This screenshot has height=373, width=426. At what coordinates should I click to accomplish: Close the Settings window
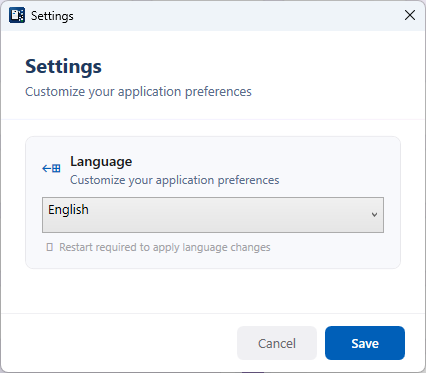[x=410, y=15]
